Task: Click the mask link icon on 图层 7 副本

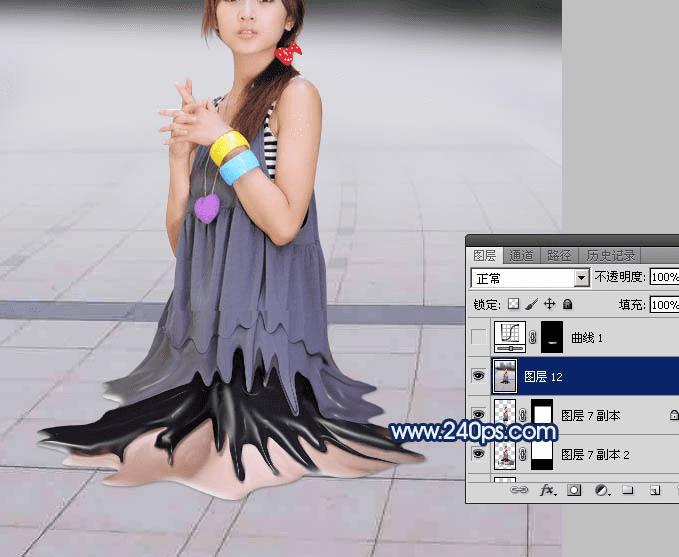Action: click(x=523, y=415)
